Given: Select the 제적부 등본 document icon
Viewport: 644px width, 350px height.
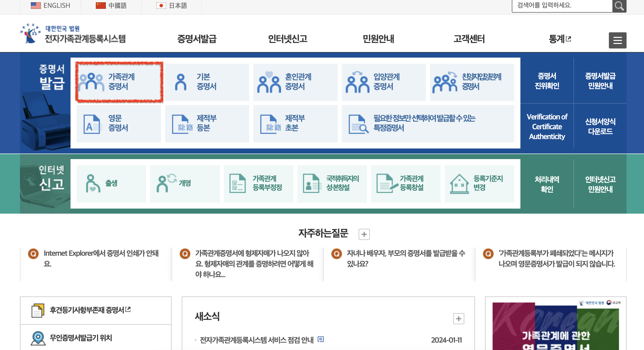Looking at the screenshot, I should [x=207, y=124].
